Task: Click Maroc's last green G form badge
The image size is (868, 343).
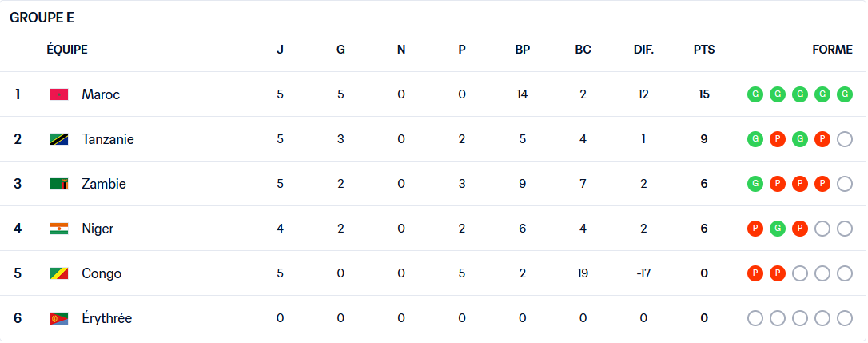Action: click(844, 94)
